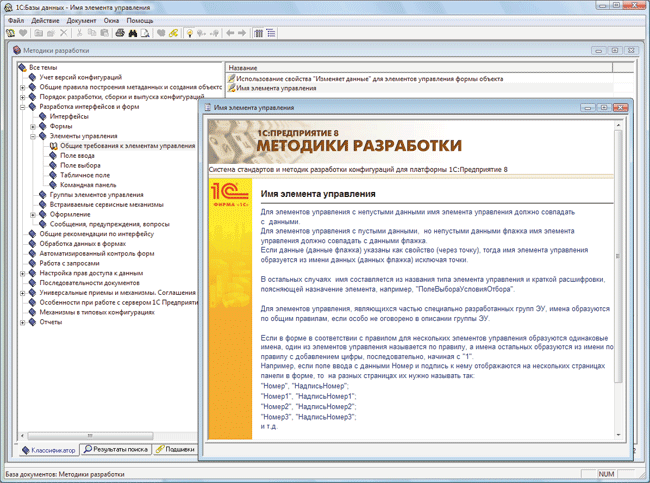Screen dimensions: 650x483
Task: Select 'Табличное поле' in the topic tree
Action: pyautogui.click(x=87, y=175)
